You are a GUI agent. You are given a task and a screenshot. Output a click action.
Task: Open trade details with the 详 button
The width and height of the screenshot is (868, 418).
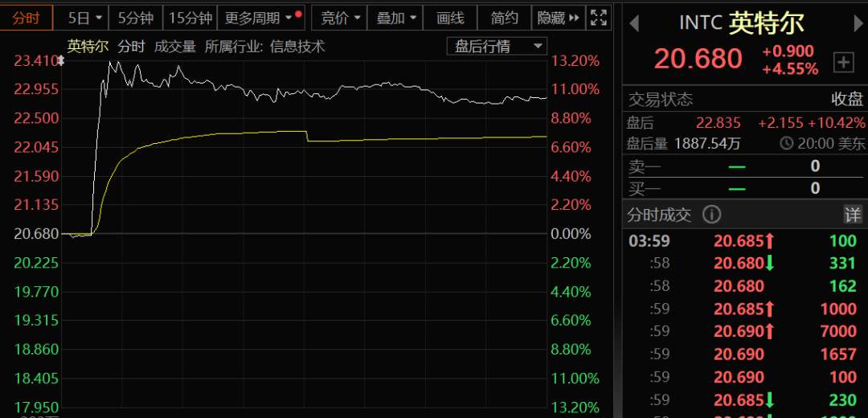(852, 215)
